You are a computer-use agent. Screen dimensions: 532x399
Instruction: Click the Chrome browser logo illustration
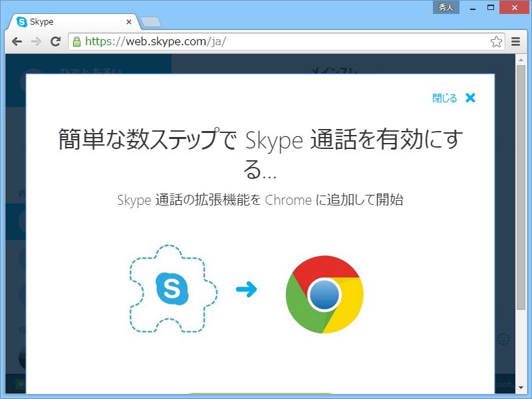tap(325, 293)
